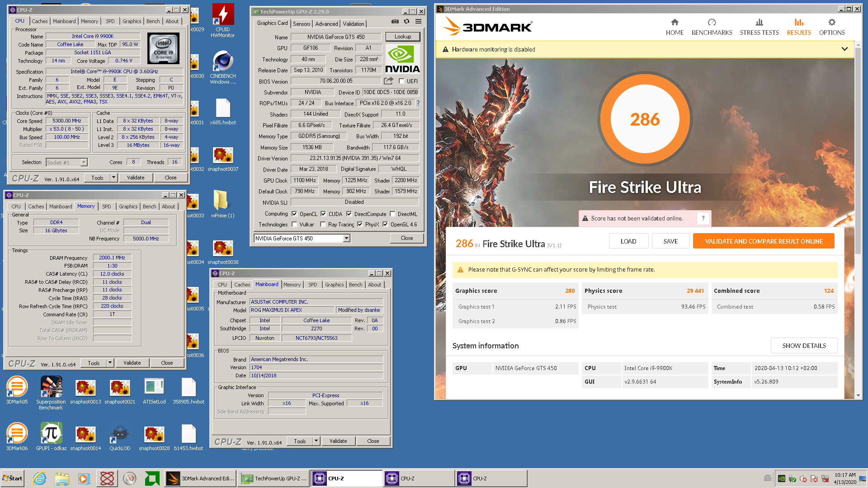Viewport: 868px width, 488px height.
Task: Open Internet Explorer from taskbar
Action: click(40, 479)
